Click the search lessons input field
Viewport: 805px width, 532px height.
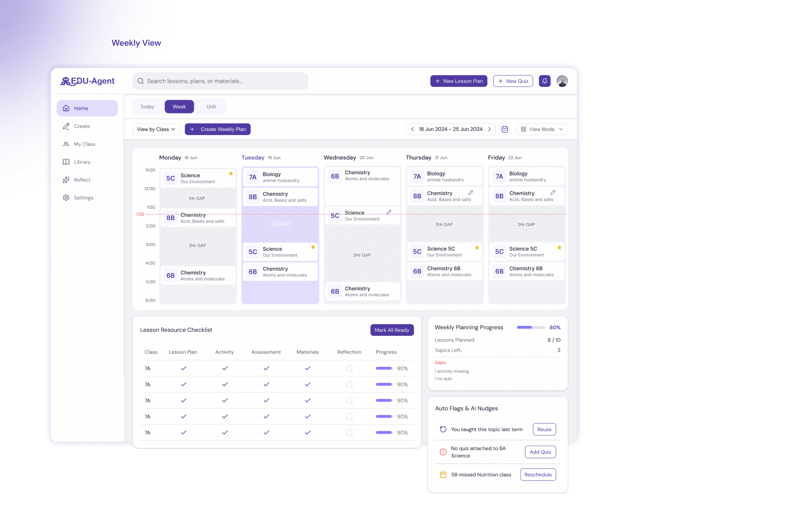[220, 81]
